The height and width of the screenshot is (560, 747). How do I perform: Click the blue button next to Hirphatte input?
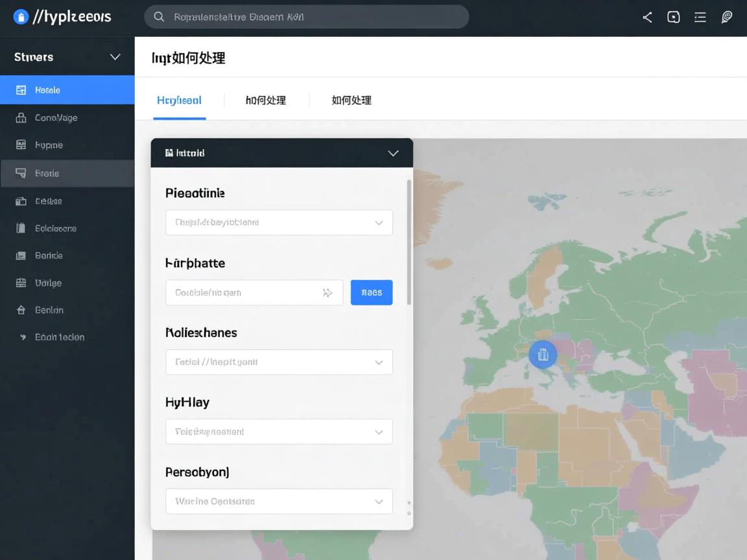coord(372,293)
